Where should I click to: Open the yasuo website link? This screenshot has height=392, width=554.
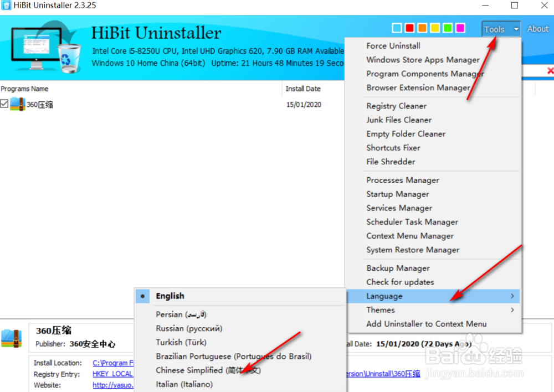pyautogui.click(x=113, y=385)
